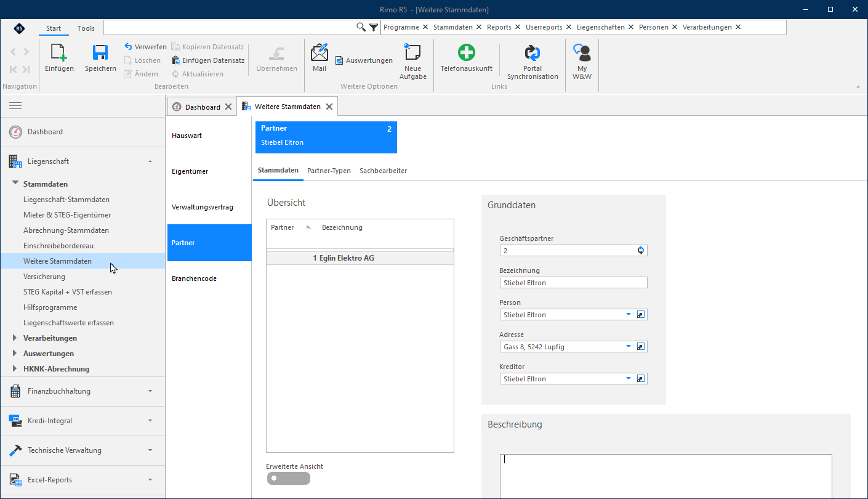
Task: Expand Technische Verwaltung section
Action: pos(150,450)
